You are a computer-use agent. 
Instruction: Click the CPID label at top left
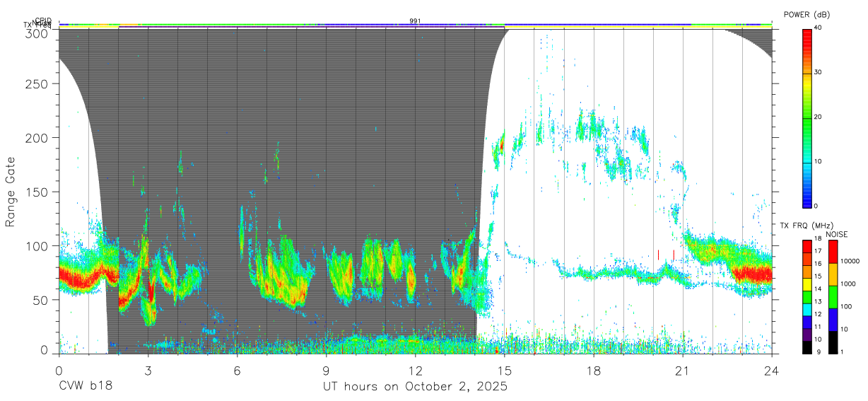42,21
